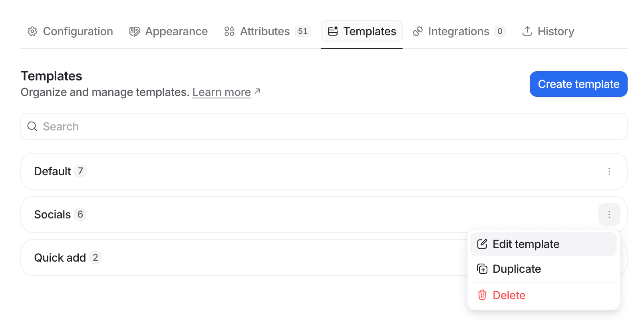Click the Create template button
This screenshot has width=644, height=324.
[578, 84]
